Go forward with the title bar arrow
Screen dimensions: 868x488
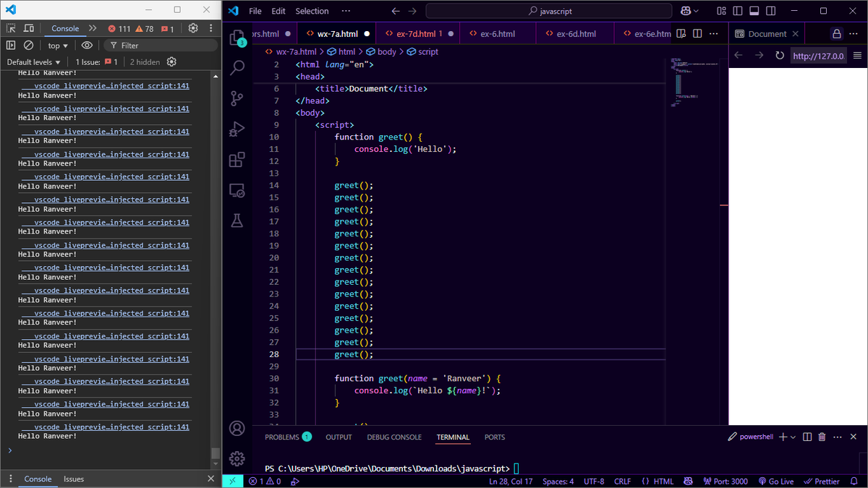pyautogui.click(x=412, y=11)
